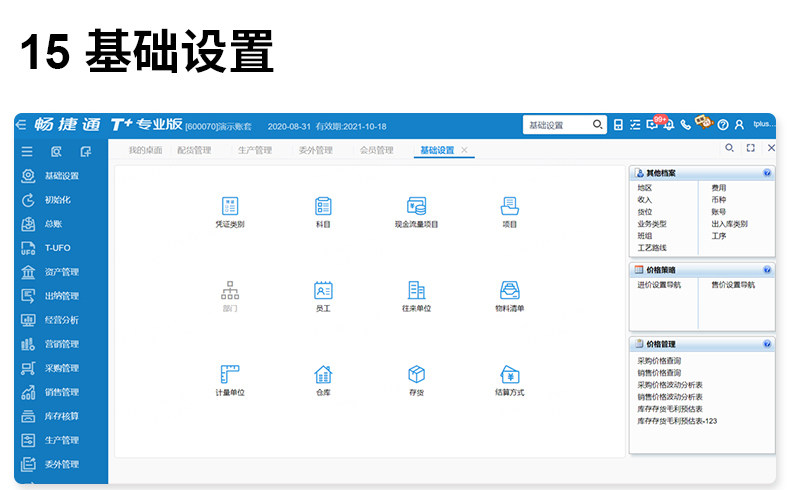Open the 售价设置导航 link
The width and height of the screenshot is (790, 490).
point(733,285)
